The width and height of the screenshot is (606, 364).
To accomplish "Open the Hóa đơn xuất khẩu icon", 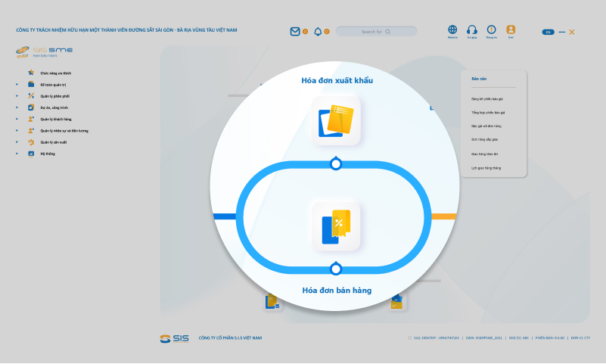I will [x=336, y=121].
